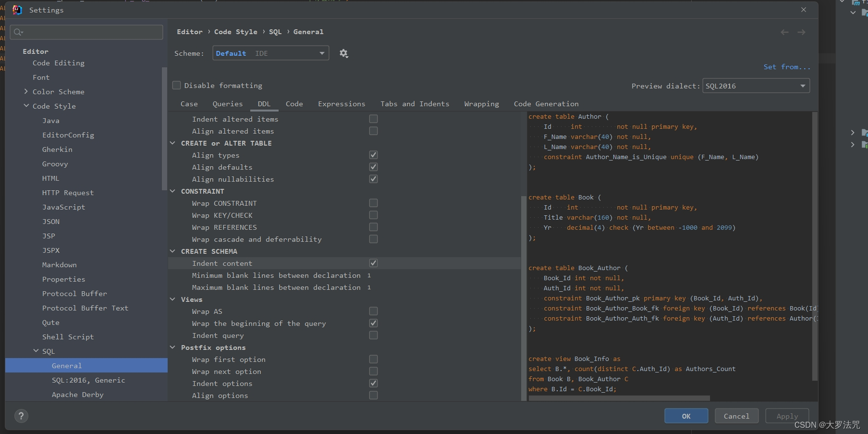868x434 pixels.
Task: Click the Set from... link
Action: pyautogui.click(x=787, y=66)
